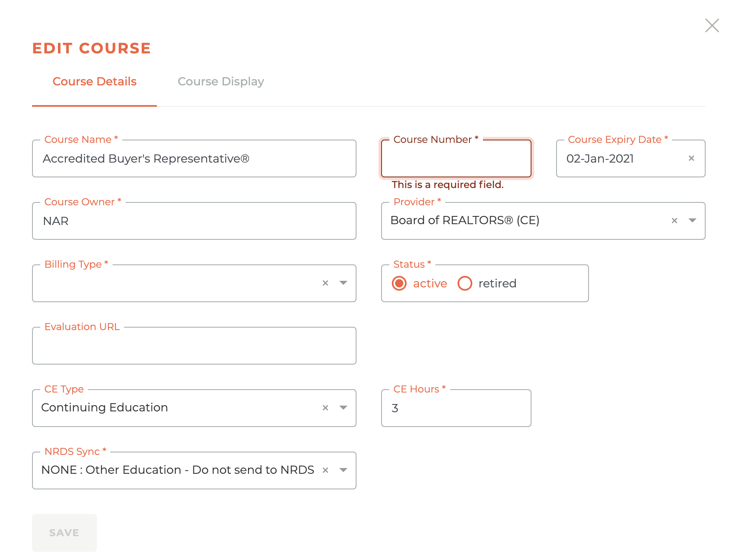Expand the NRDS Sync dropdown arrow

point(343,470)
